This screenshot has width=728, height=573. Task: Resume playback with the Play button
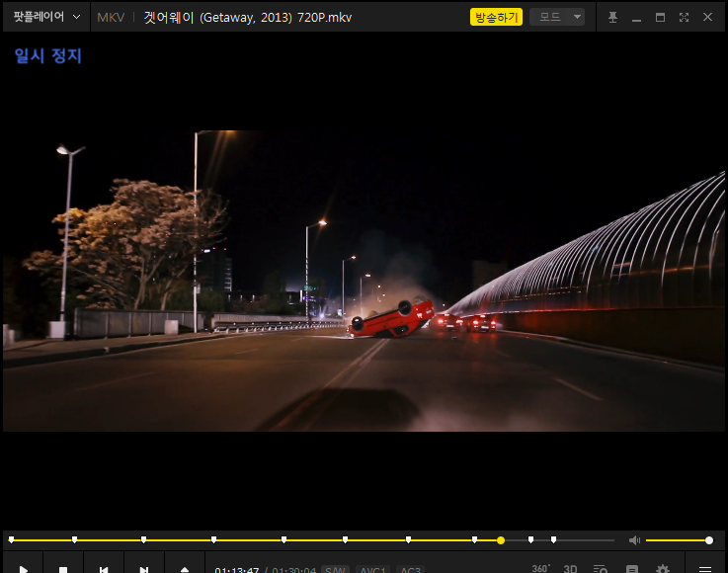[24, 569]
